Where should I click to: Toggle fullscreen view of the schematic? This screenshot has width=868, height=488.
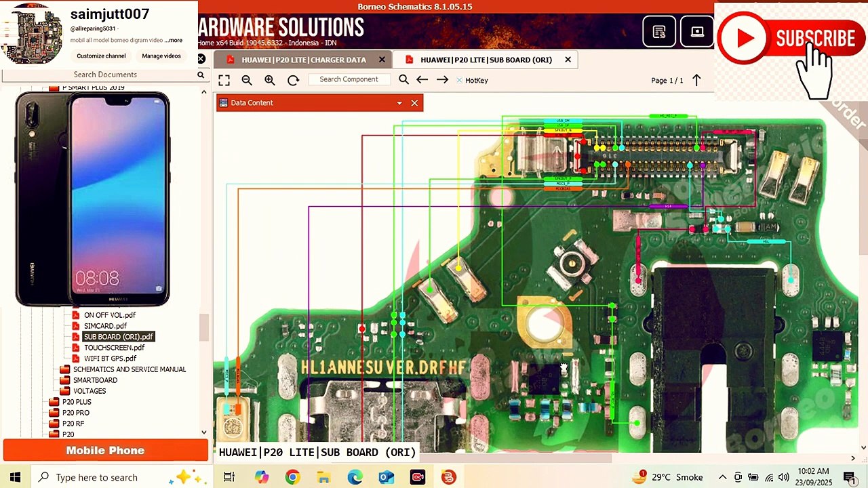224,80
